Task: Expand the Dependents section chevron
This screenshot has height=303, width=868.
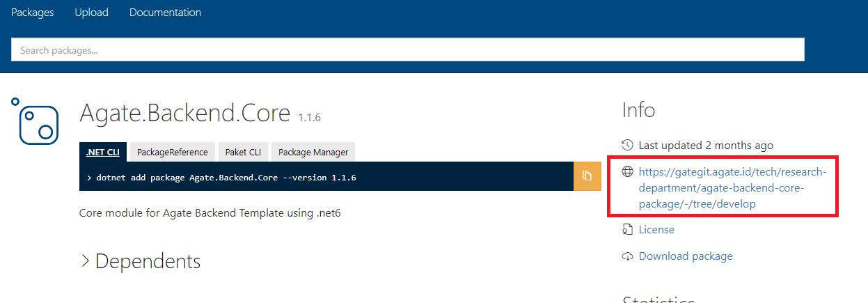Action: coord(85,261)
